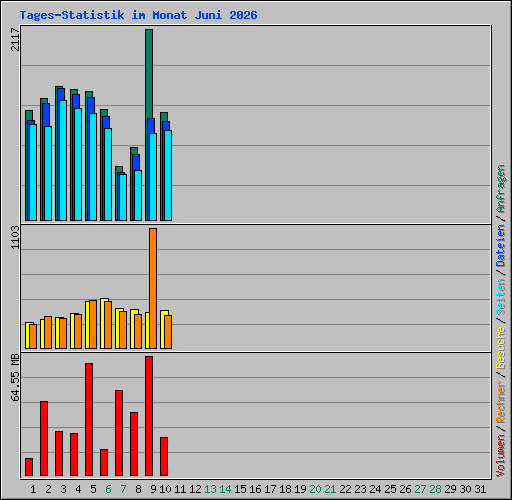Screen dimensions: 512x500
Task: Click the red Volumen bar for day 9
Action: (x=149, y=416)
